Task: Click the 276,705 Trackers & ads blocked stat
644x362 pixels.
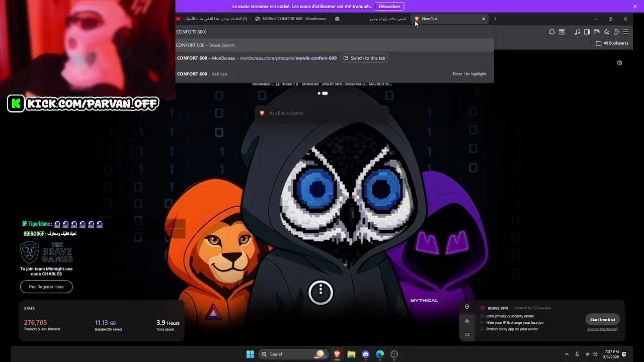Action: pyautogui.click(x=42, y=325)
